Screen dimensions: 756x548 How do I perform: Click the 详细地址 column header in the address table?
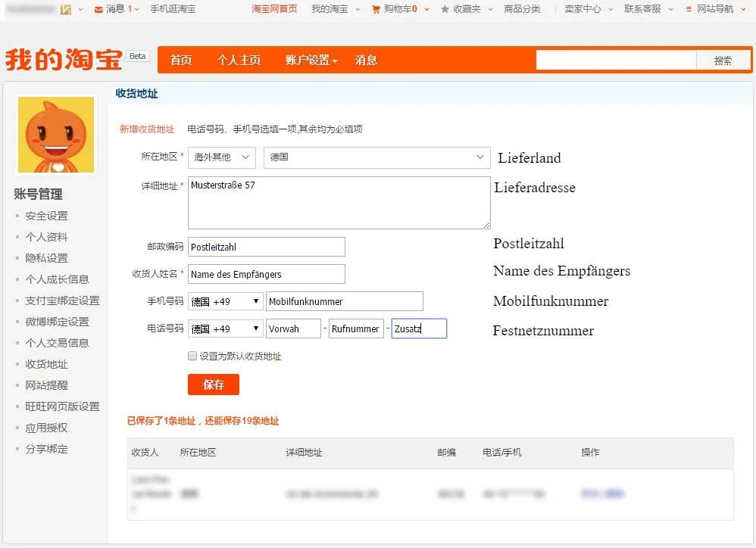(x=304, y=452)
